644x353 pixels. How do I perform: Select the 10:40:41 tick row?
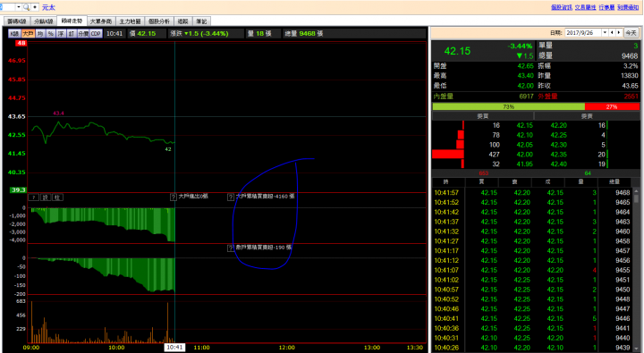[x=532, y=318]
